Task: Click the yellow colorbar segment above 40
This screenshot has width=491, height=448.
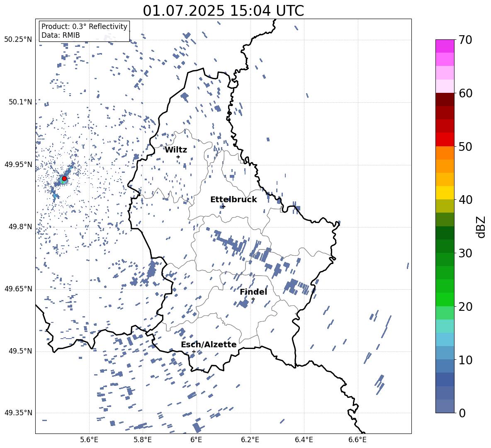Action: tap(445, 193)
